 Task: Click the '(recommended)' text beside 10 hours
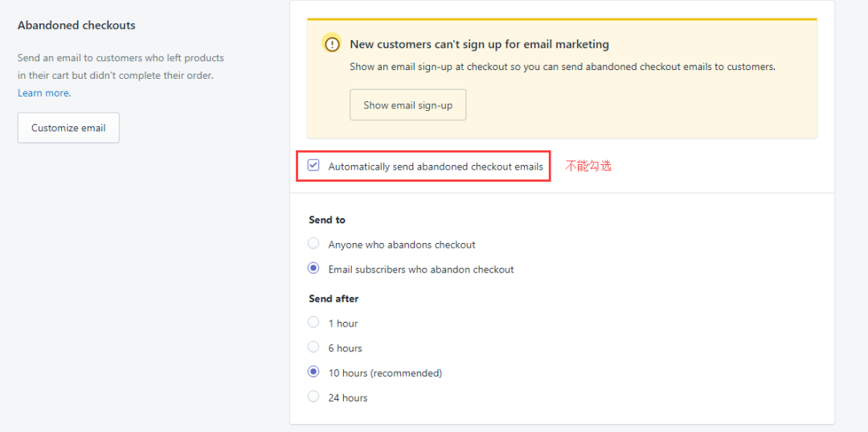pos(406,372)
